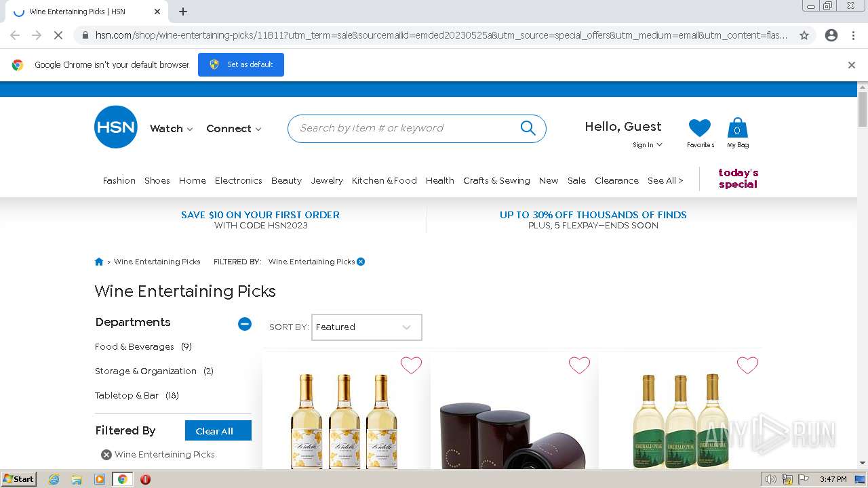Close the Wine Entertaining Picks tab
This screenshot has width=868, height=488.
(x=157, y=12)
